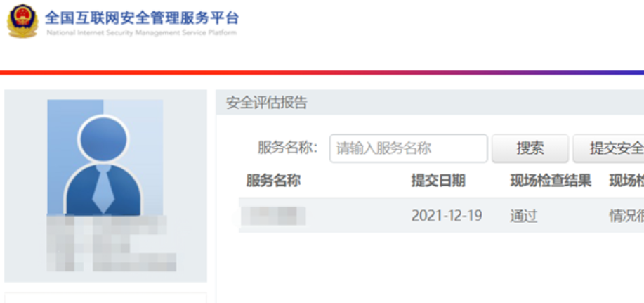Click the truncated 情况 cell in first row
Image resolution: width=644 pixels, height=303 pixels.
pyautogui.click(x=626, y=216)
